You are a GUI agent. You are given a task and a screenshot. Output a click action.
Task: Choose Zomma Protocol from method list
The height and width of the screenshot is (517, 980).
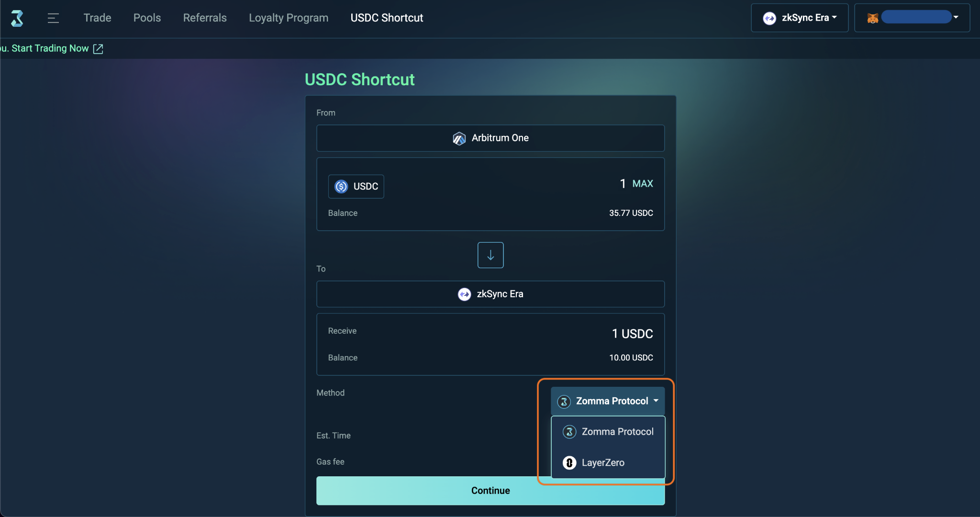(x=608, y=432)
